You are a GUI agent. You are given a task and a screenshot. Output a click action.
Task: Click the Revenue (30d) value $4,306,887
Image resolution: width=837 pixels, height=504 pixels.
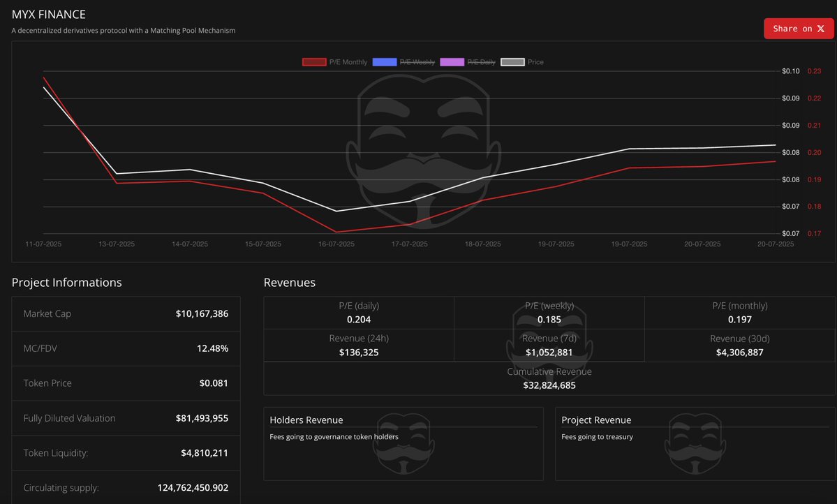tap(740, 353)
